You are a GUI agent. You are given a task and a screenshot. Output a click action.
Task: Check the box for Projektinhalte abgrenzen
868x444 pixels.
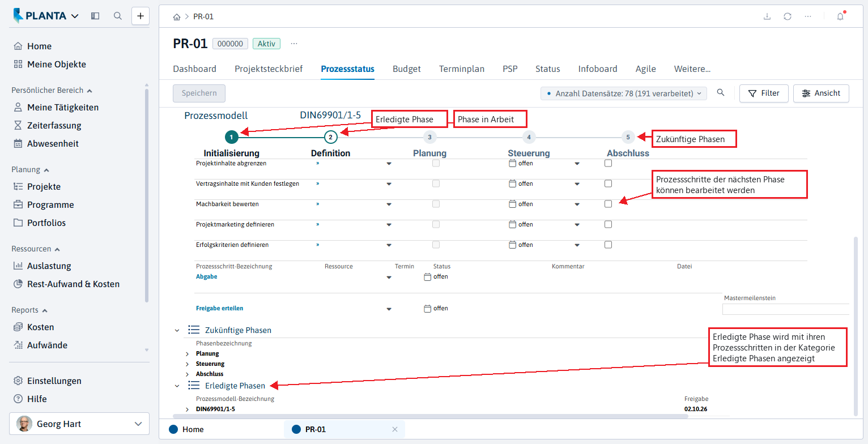coord(608,163)
